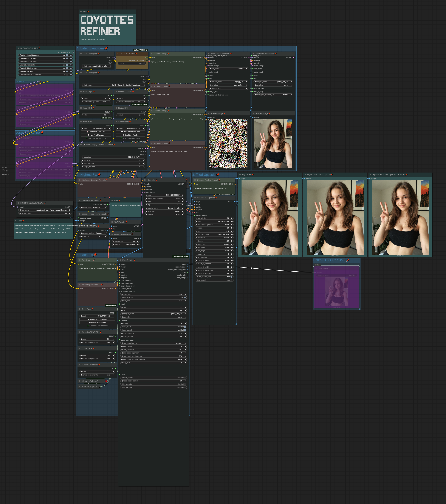Click arrow icon beside Enable 2. Highres Fix
Viewport: 446px width, 504px height.
[71, 65]
